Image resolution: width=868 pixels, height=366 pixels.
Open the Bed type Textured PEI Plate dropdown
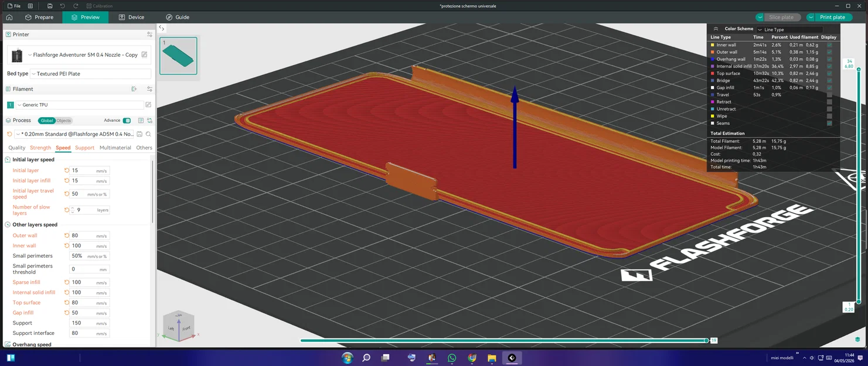[x=90, y=74]
